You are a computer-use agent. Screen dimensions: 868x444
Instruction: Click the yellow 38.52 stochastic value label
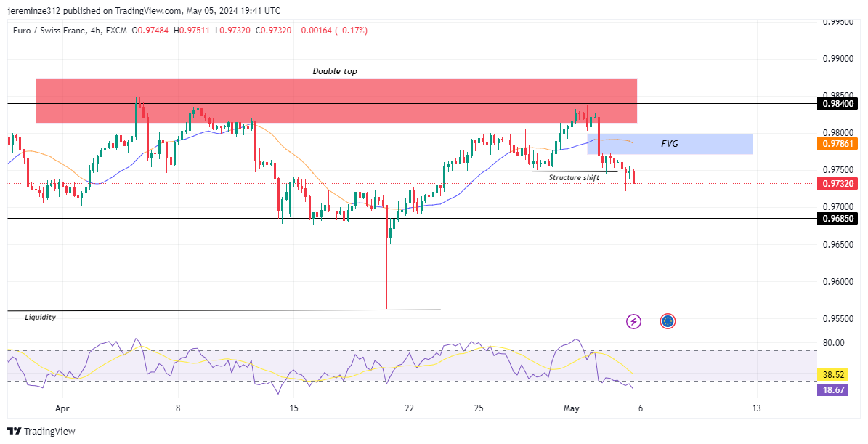click(834, 374)
